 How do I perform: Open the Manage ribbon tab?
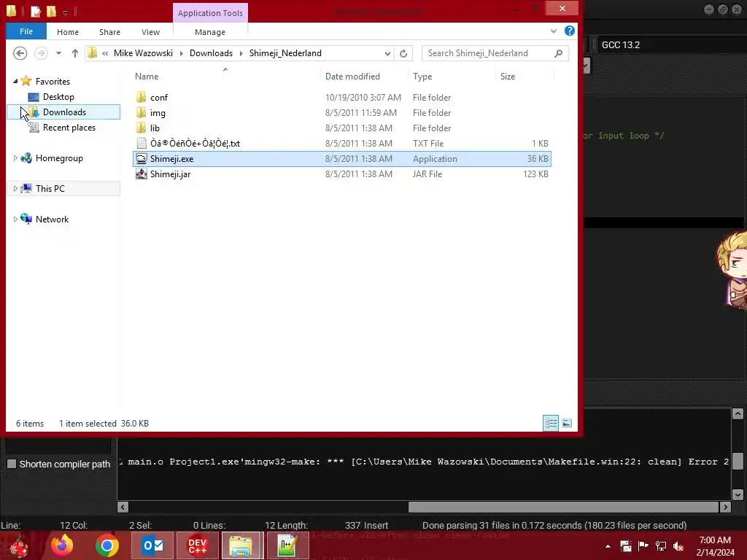tap(210, 32)
